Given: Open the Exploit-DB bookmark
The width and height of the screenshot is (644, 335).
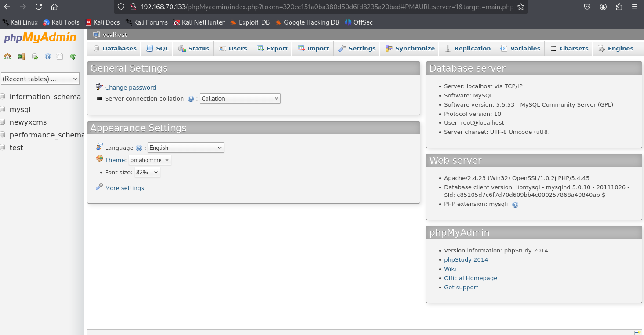Looking at the screenshot, I should 250,22.
